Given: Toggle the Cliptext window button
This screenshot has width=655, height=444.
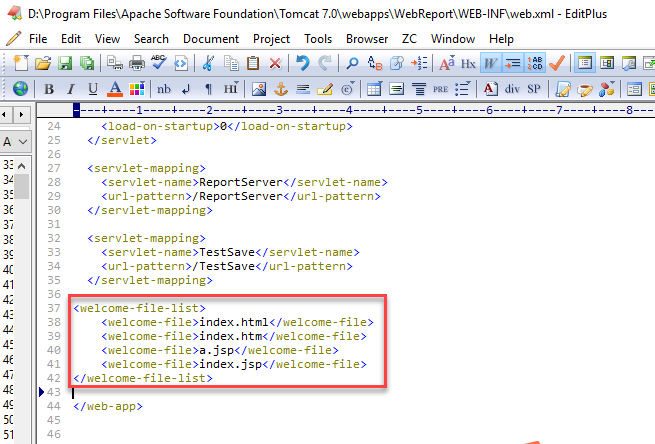Looking at the screenshot, I should pyautogui.click(x=585, y=63).
